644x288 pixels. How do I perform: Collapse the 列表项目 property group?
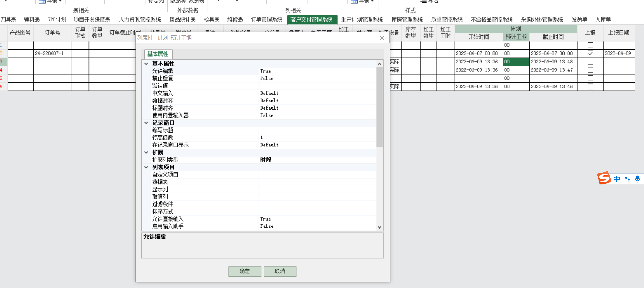pos(146,167)
